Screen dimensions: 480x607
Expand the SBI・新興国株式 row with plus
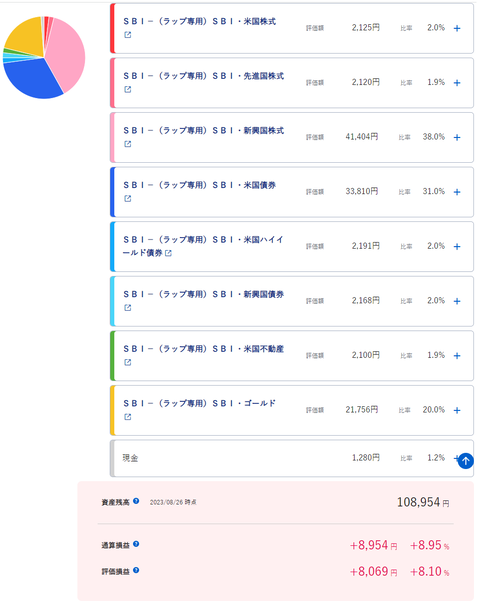tap(457, 137)
